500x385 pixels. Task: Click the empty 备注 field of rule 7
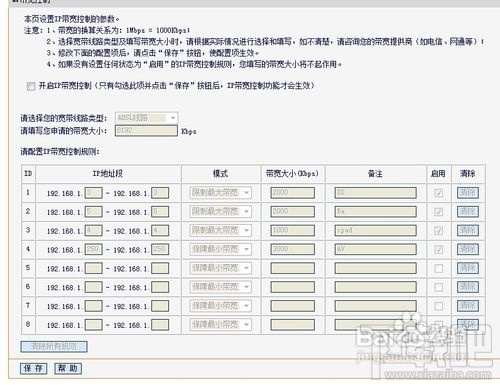pos(376,306)
